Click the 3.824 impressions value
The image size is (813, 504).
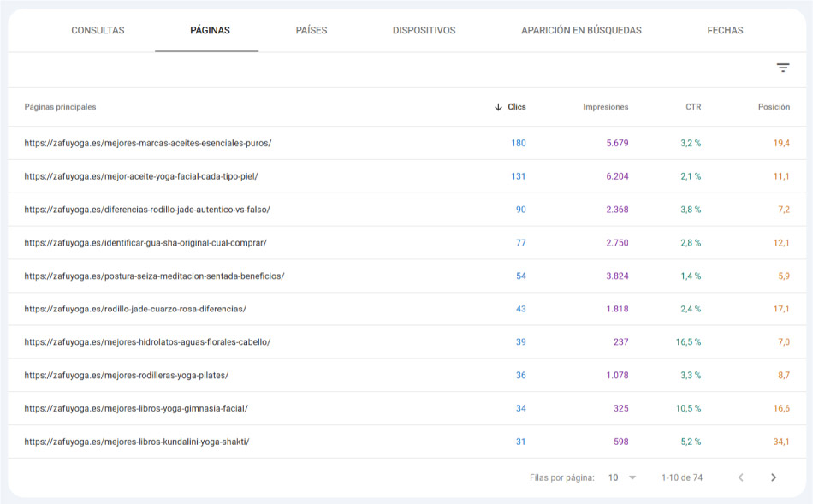point(617,276)
